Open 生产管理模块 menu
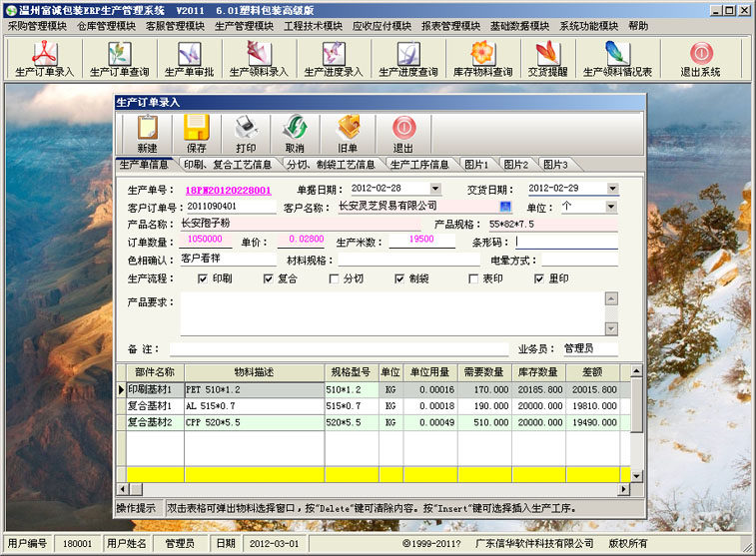The width and height of the screenshot is (756, 556). (x=244, y=26)
